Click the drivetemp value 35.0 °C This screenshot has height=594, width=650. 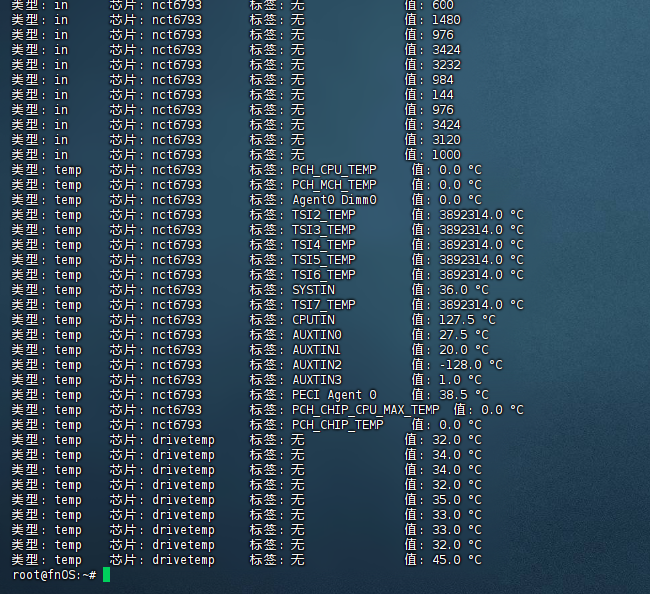tap(457, 500)
